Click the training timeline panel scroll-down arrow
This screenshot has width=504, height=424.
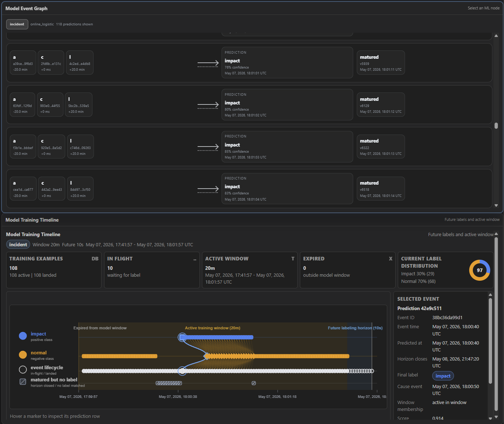pyautogui.click(x=496, y=417)
